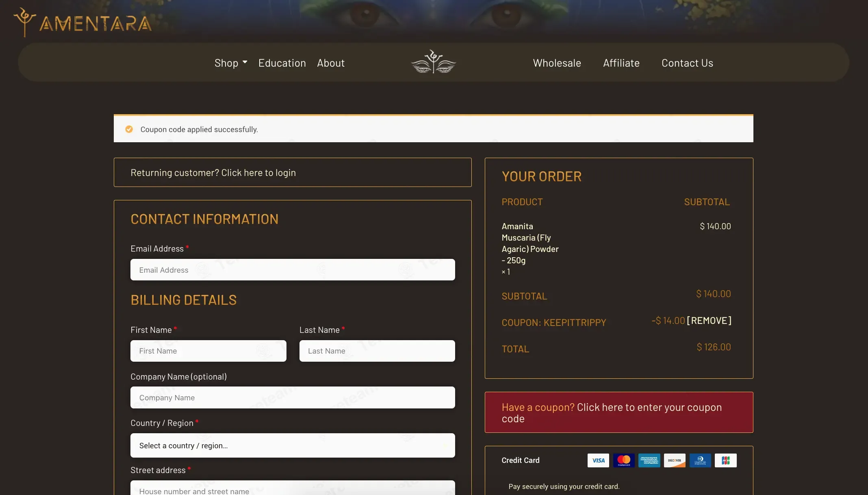Image resolution: width=868 pixels, height=495 pixels.
Task: Click the 'YOUR ORDER' heading
Action: click(542, 176)
